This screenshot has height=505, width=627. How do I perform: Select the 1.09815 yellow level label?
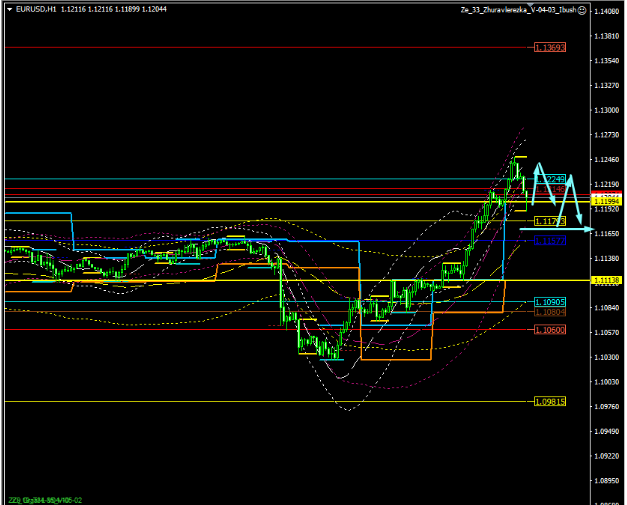pos(550,402)
